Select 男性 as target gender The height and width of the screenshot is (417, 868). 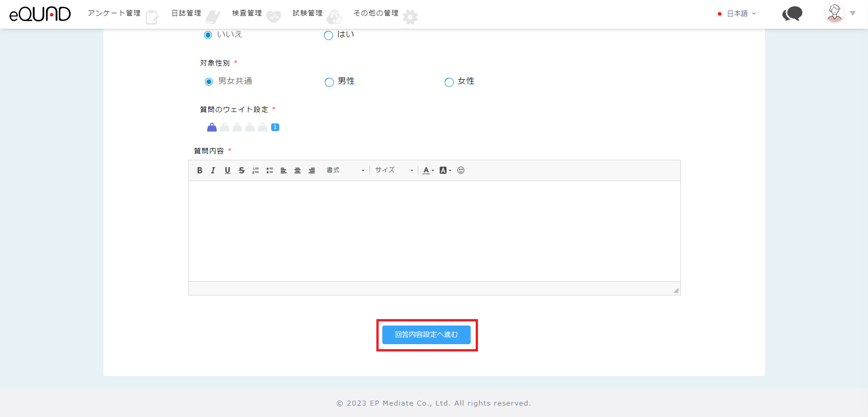[329, 82]
